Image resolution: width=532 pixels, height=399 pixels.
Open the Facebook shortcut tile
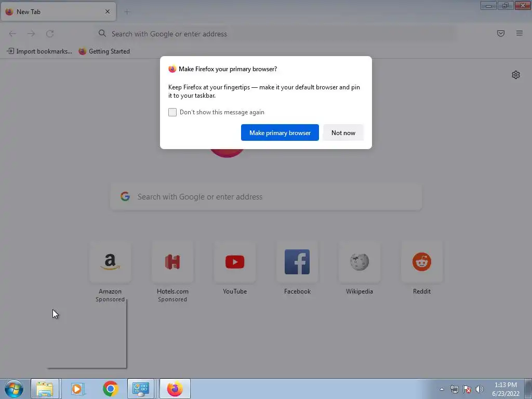point(297,262)
